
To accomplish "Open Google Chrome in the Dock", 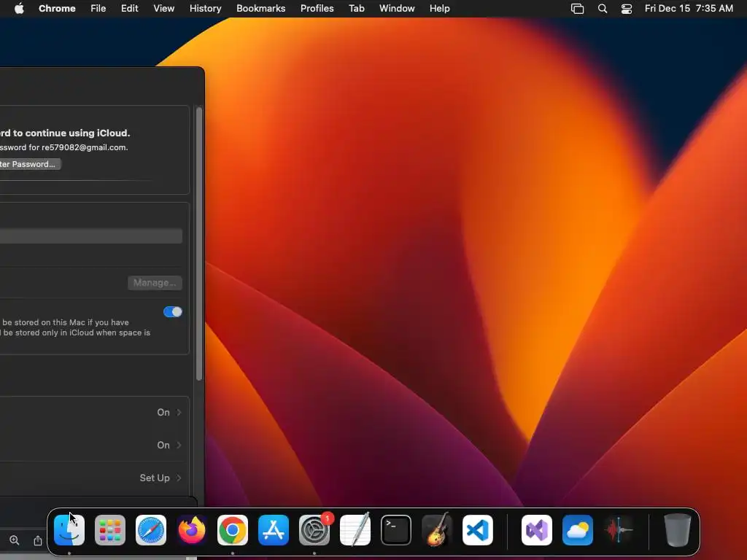I will pyautogui.click(x=233, y=530).
